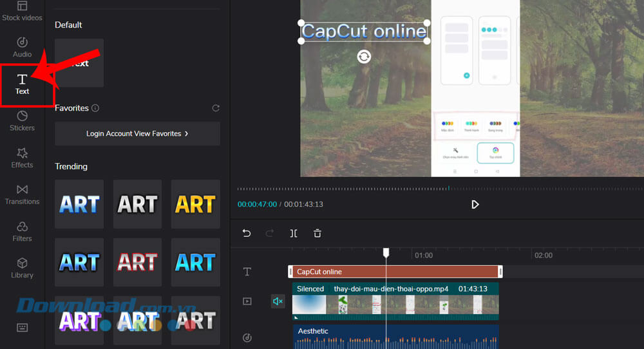Image resolution: width=644 pixels, height=349 pixels.
Task: Click the Aesthetic audio track
Action: 395,336
